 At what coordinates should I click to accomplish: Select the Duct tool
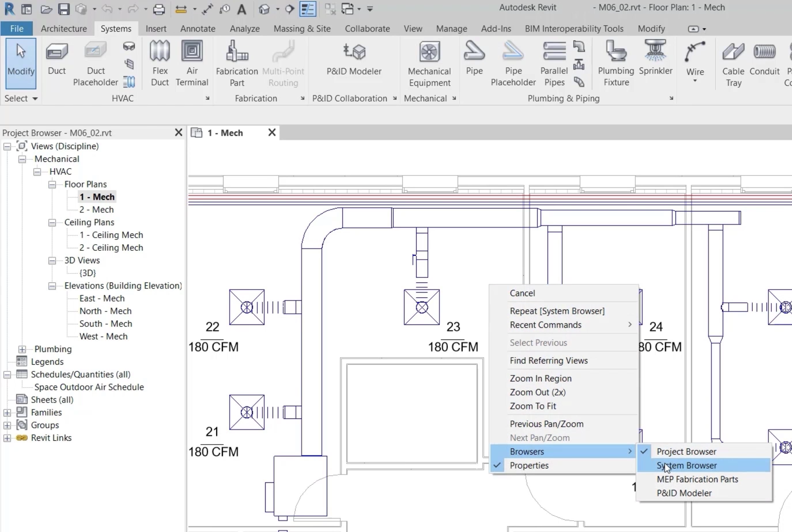57,59
